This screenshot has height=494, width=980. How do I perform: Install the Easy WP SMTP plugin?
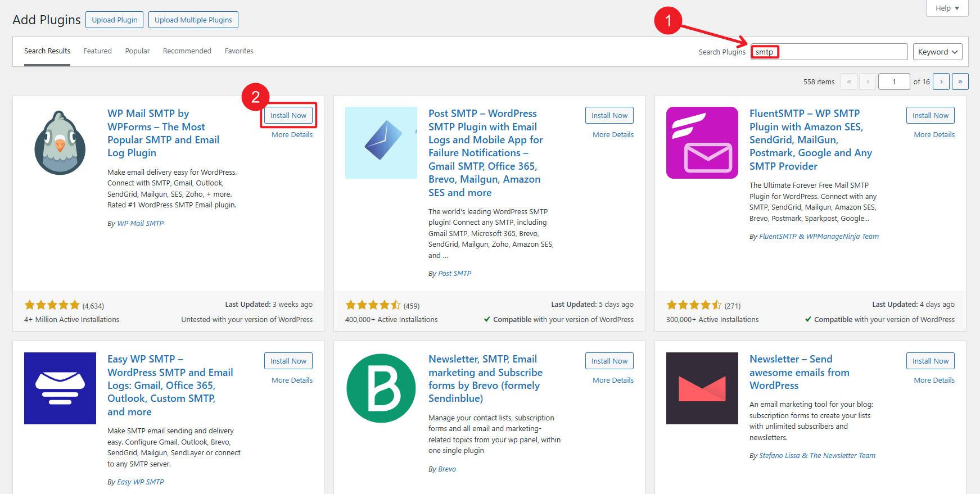pyautogui.click(x=288, y=361)
